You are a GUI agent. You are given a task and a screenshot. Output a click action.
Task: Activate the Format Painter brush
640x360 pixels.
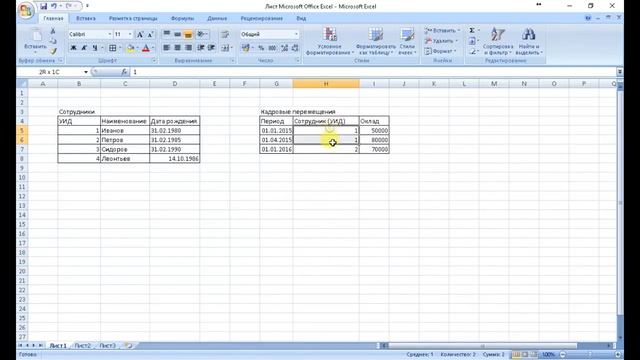[53, 51]
